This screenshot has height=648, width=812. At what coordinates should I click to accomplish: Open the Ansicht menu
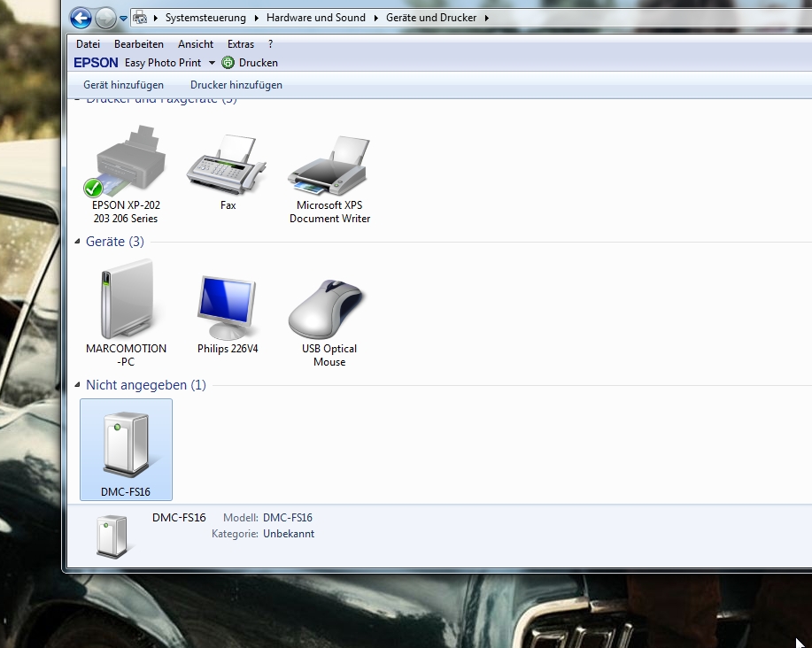click(x=196, y=44)
